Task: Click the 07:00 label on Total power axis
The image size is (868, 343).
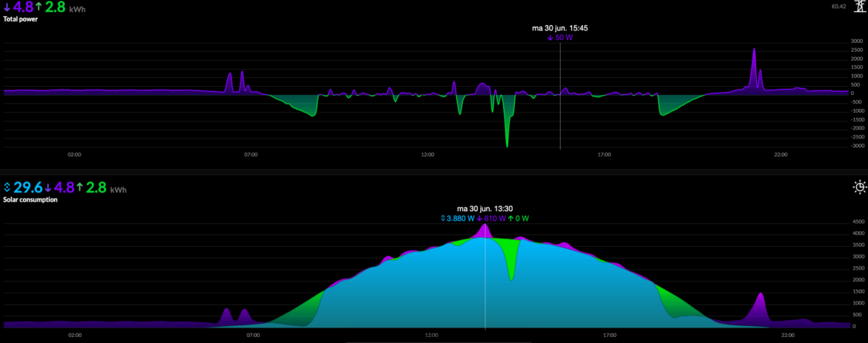Action: [251, 154]
